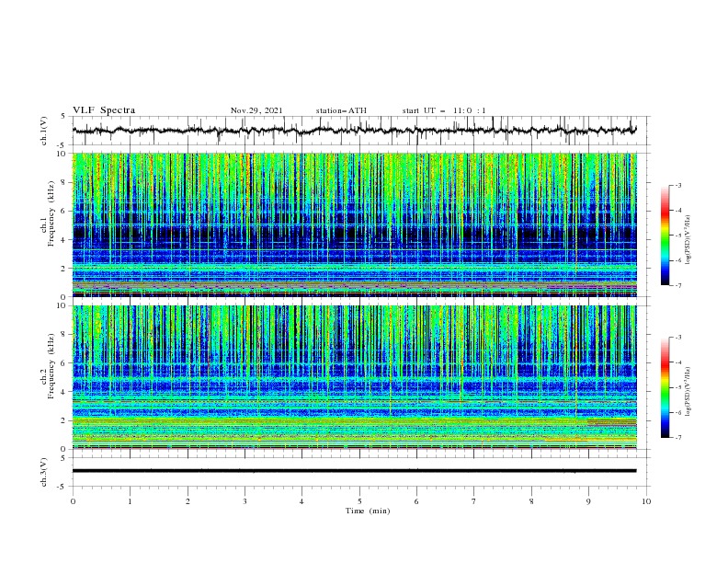Click time axis tick label "8"

click(531, 501)
